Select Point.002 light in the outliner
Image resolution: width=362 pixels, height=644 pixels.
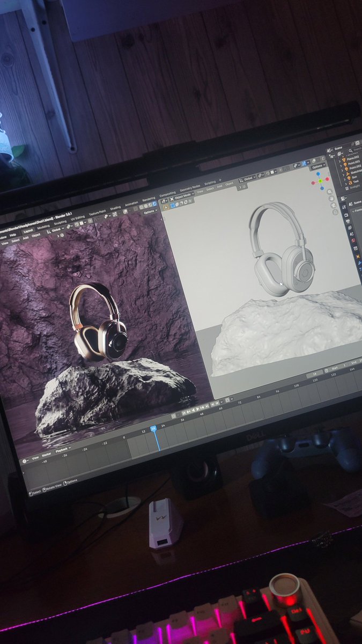pos(354,166)
